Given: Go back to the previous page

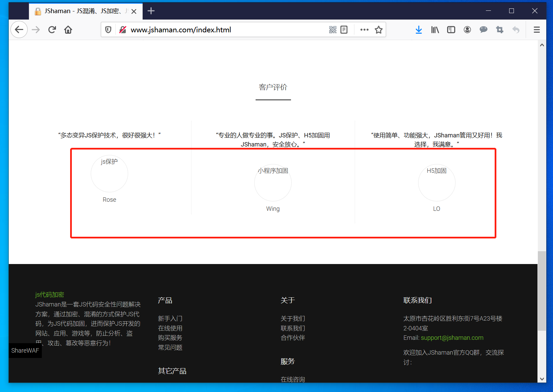Looking at the screenshot, I should click(x=19, y=30).
